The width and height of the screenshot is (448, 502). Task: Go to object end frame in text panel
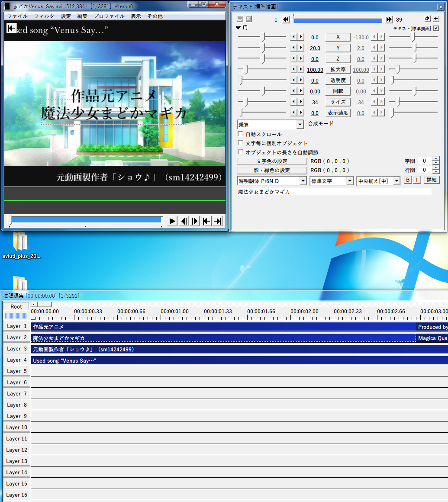click(389, 19)
